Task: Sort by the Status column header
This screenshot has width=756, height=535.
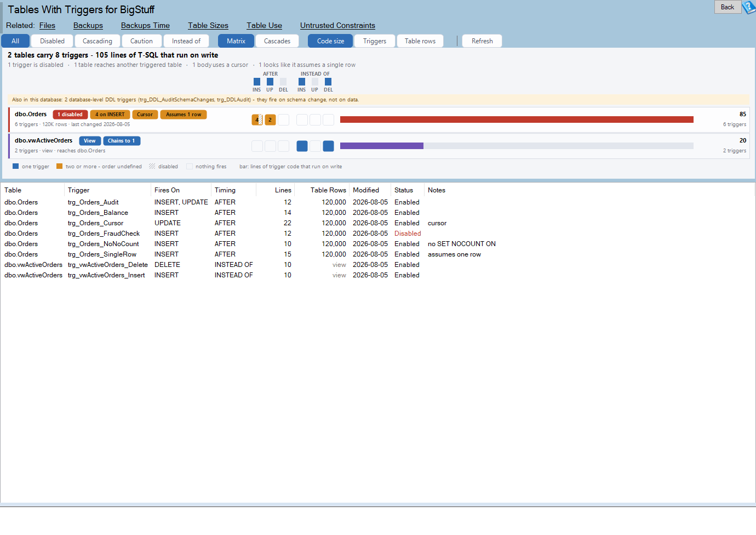Action: [x=408, y=190]
